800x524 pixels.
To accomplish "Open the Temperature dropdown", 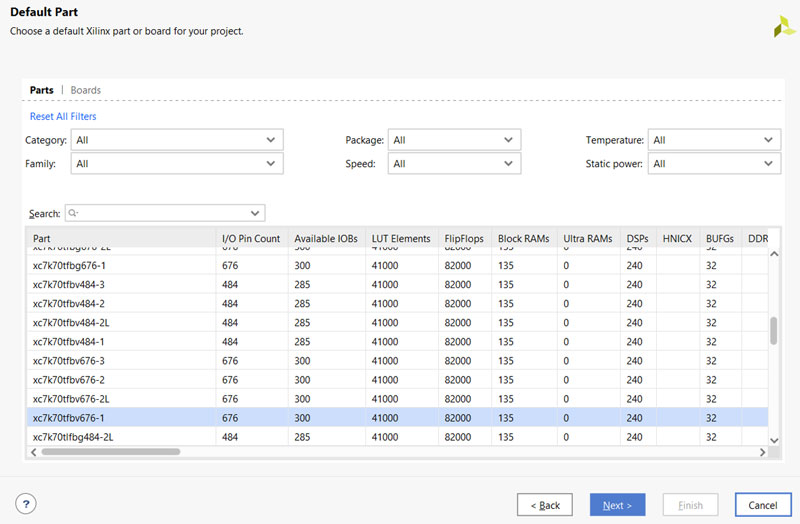I will coord(713,140).
